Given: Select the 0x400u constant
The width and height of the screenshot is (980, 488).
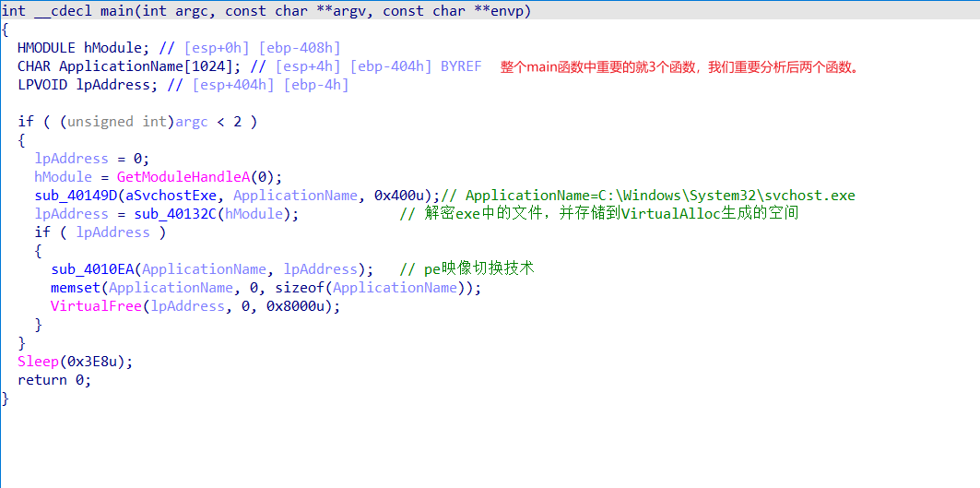Looking at the screenshot, I should [399, 196].
